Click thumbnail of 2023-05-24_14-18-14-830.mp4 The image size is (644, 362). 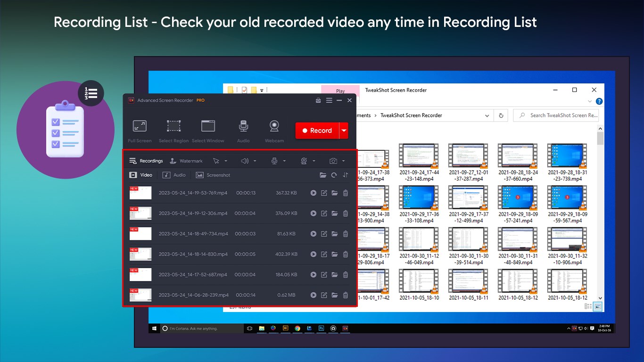coord(140,254)
